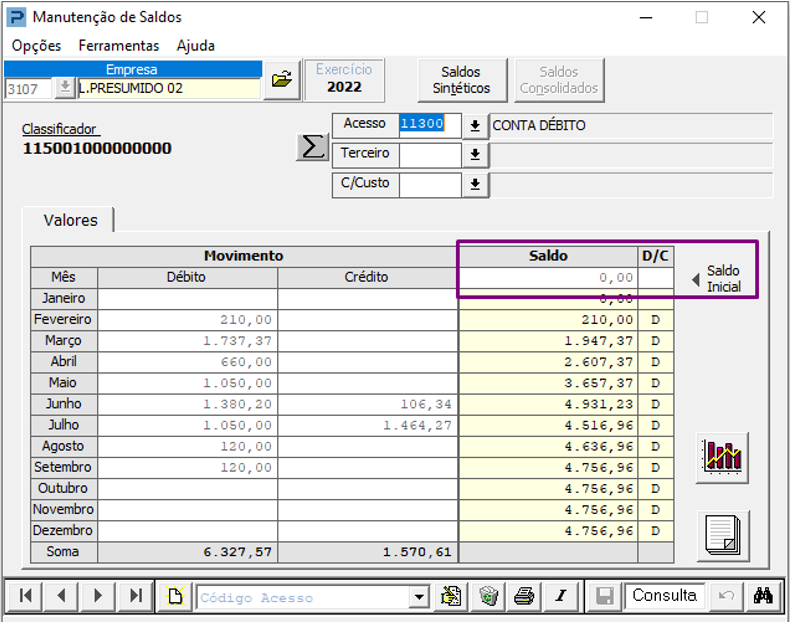Click the Consulta mode button

pyautogui.click(x=665, y=596)
